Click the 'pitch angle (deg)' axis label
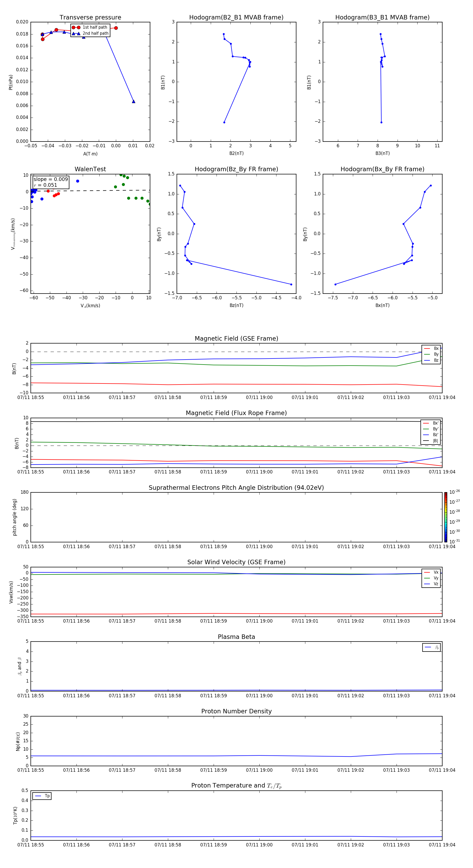 14,517
